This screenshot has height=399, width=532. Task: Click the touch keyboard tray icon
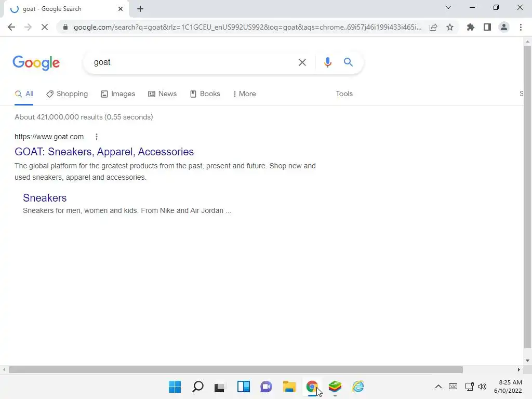pyautogui.click(x=453, y=387)
